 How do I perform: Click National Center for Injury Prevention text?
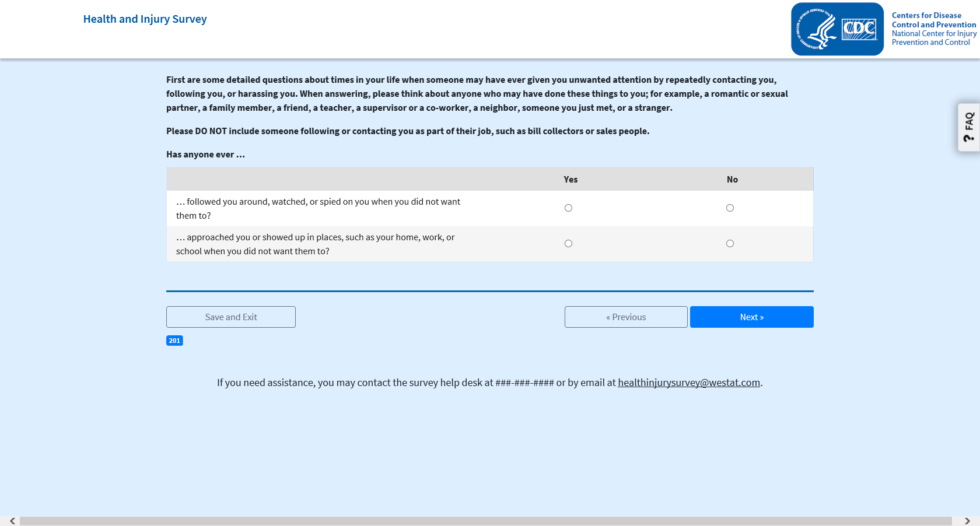pos(933,38)
